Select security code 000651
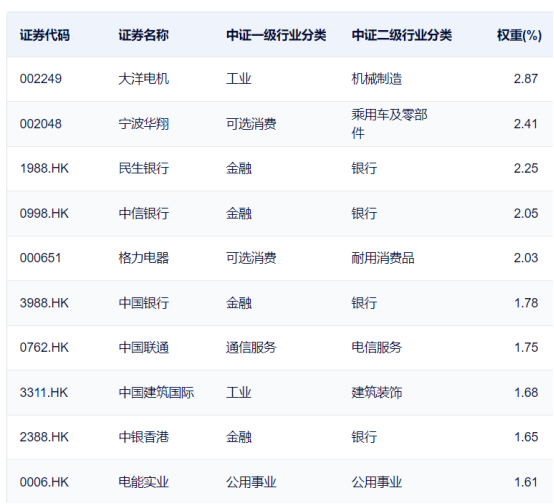Image resolution: width=554 pixels, height=504 pixels. (40, 258)
